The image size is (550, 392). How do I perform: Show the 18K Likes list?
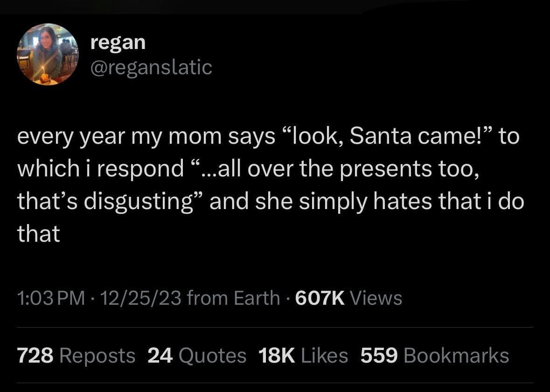coord(303,356)
